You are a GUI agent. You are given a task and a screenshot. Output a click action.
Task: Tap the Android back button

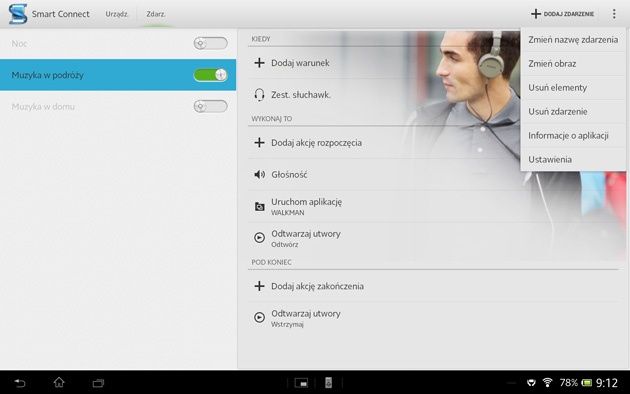[x=20, y=383]
